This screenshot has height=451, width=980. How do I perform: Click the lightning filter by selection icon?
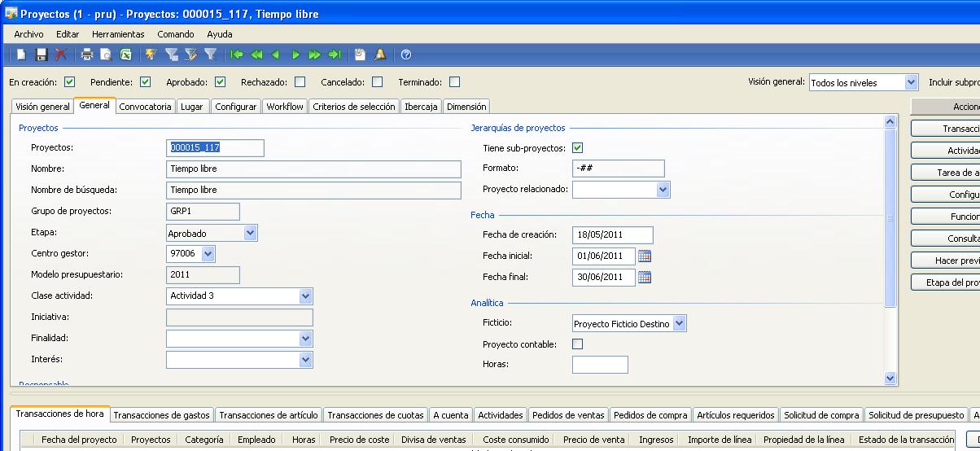point(151,55)
